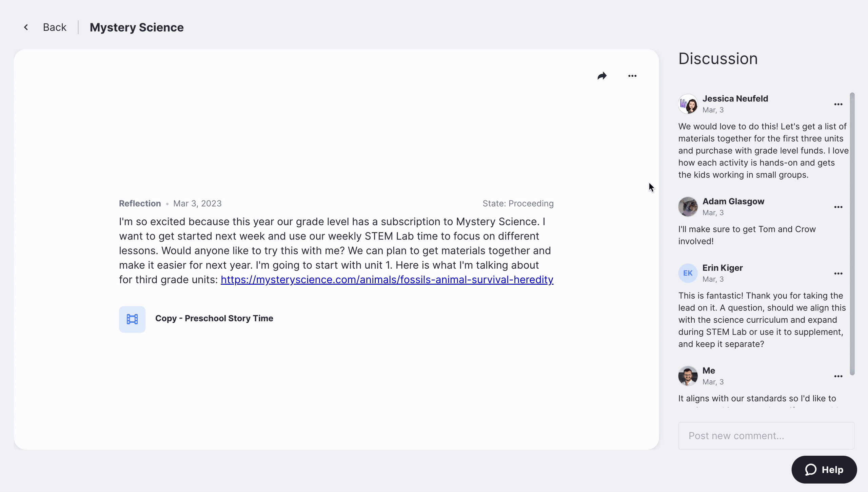
Task: Go Back to the previous page
Action: click(55, 27)
